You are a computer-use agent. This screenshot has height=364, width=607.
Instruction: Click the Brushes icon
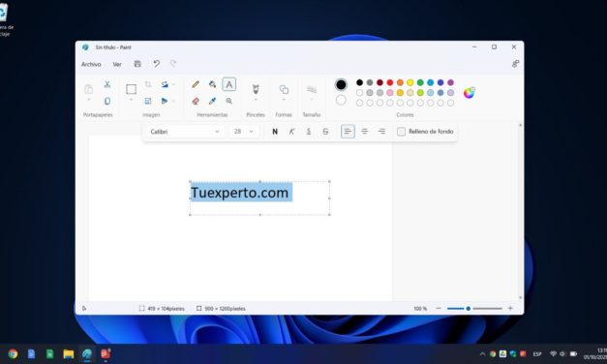[256, 89]
